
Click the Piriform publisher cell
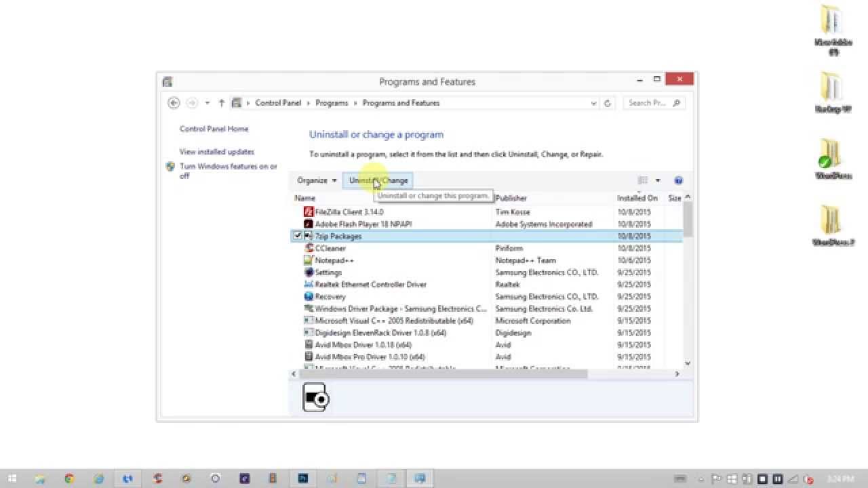tap(509, 248)
